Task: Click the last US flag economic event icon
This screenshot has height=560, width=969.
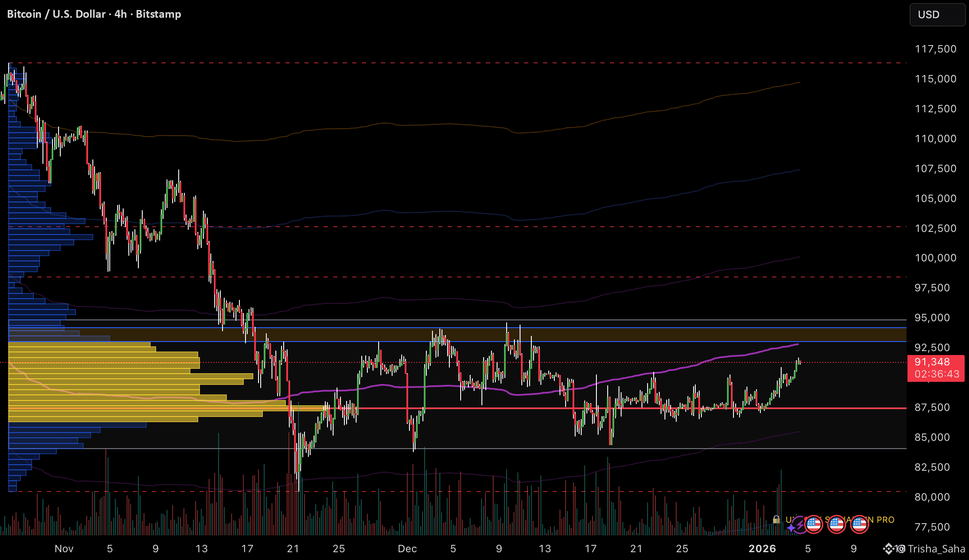Action: pos(859,524)
